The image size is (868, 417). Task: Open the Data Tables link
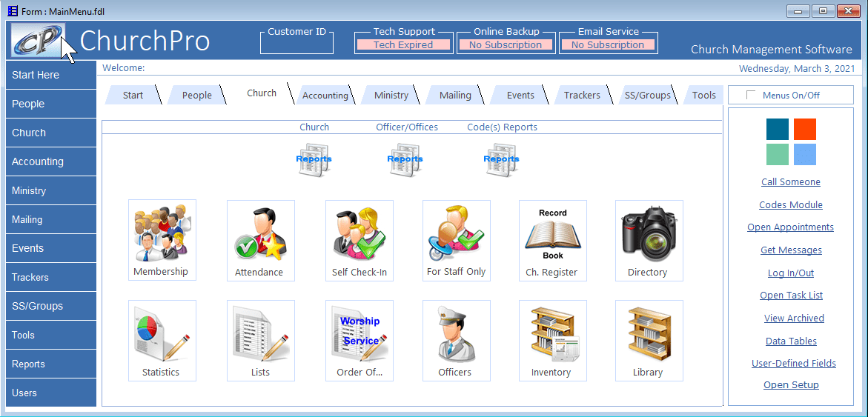point(790,341)
